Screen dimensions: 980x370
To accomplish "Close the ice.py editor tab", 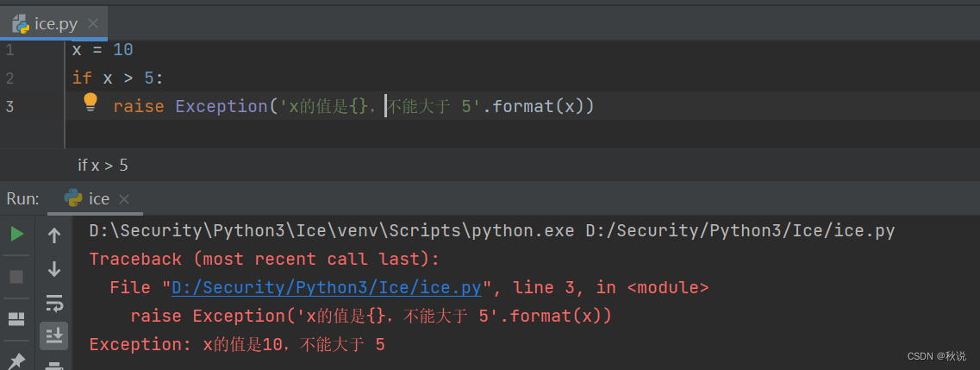I will (92, 24).
